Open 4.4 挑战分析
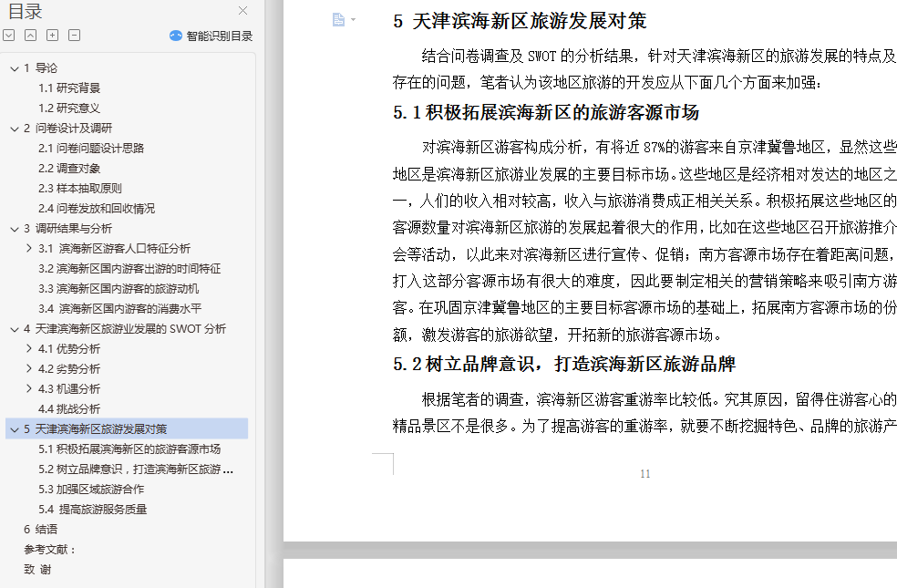The image size is (897, 588). click(x=69, y=408)
